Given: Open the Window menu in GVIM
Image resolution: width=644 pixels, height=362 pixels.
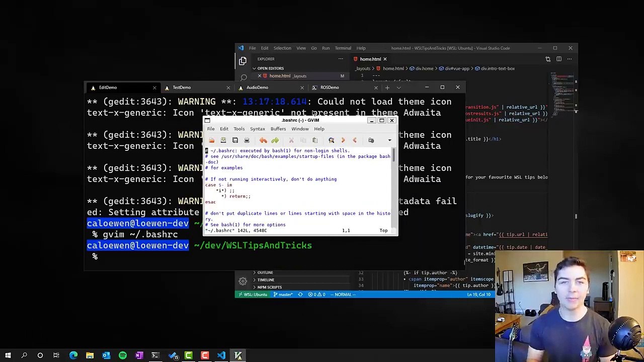Looking at the screenshot, I should (300, 129).
